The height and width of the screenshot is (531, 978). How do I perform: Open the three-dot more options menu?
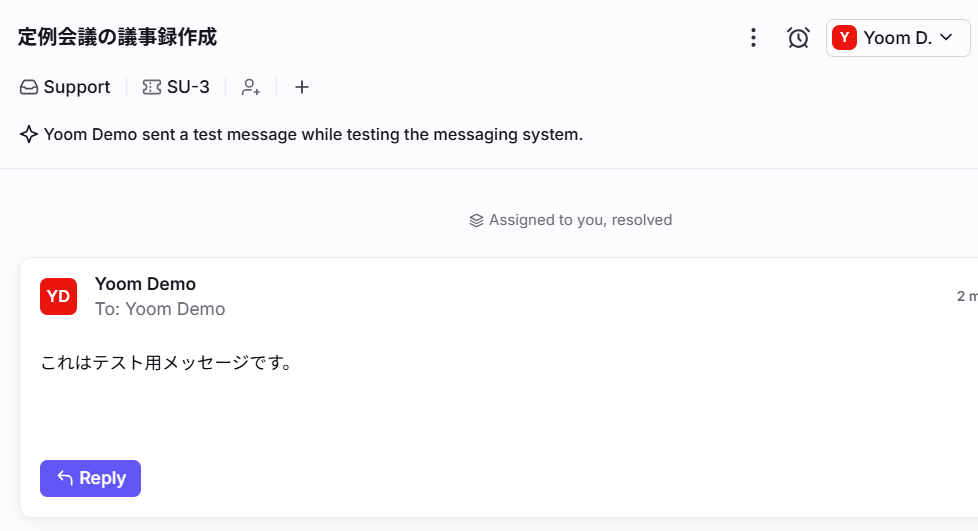[754, 38]
